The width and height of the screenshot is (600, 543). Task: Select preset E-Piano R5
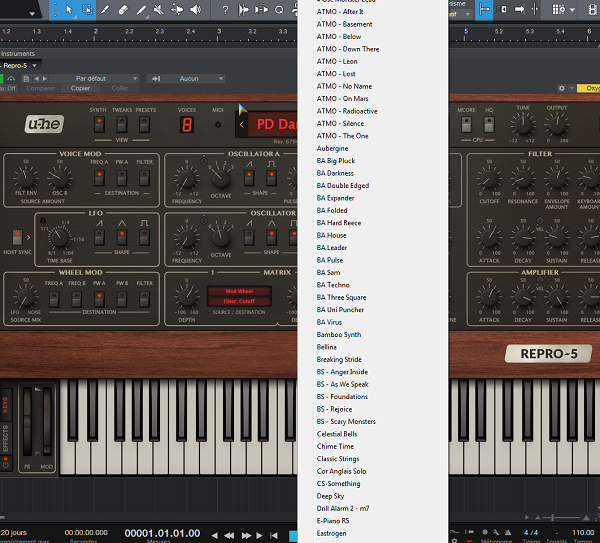coord(333,520)
